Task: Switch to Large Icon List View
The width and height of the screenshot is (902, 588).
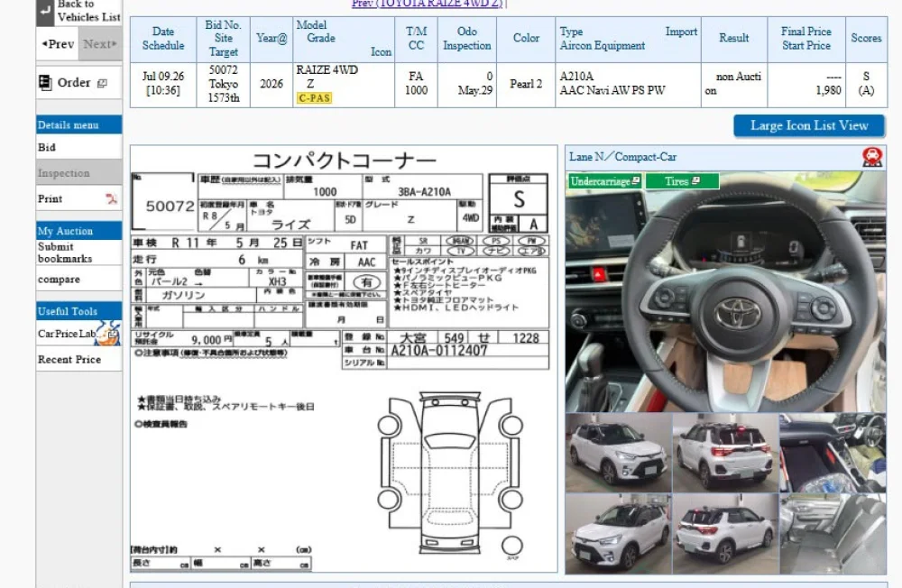Action: (809, 125)
